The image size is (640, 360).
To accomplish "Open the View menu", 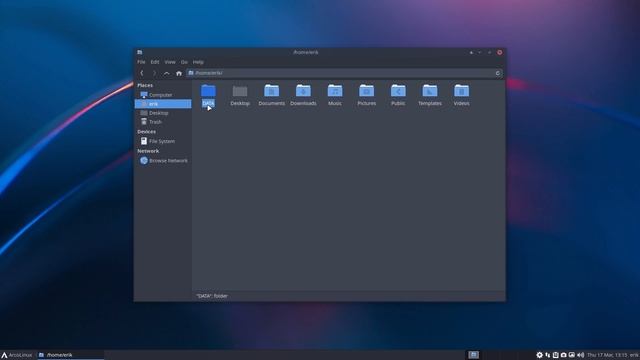I will pos(170,62).
